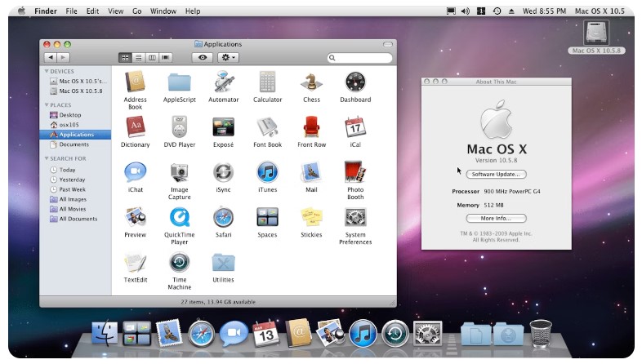Go back in Finder window
This screenshot has height=364, width=642.
point(51,58)
